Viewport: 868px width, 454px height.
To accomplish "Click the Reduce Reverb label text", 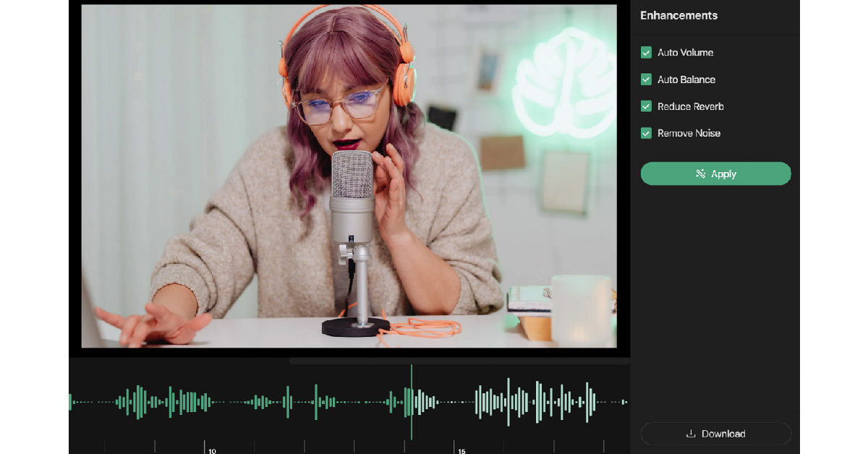I will (690, 106).
